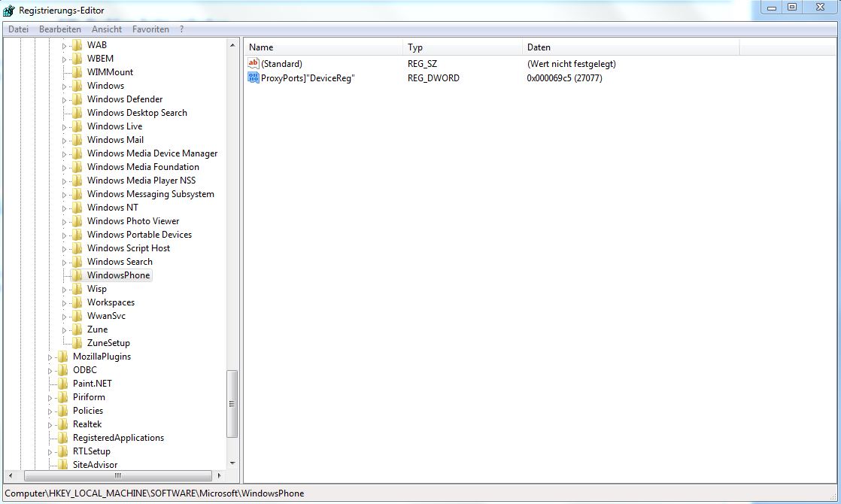This screenshot has width=841, height=504.
Task: Open the Ansicht menu
Action: pos(107,29)
